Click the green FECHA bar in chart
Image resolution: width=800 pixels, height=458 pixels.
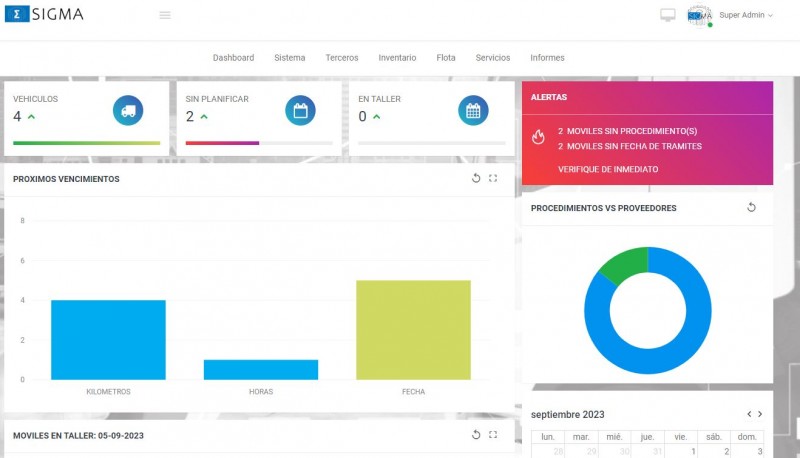click(413, 330)
